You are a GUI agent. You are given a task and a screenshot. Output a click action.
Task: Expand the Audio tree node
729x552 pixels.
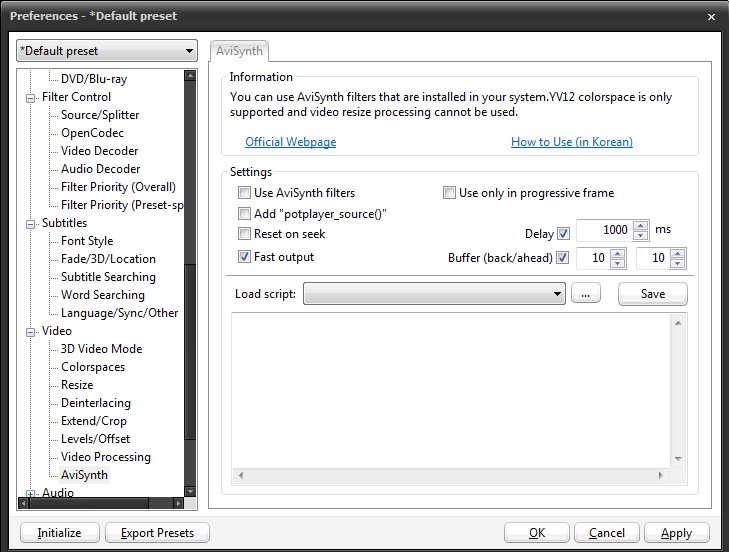coord(31,493)
